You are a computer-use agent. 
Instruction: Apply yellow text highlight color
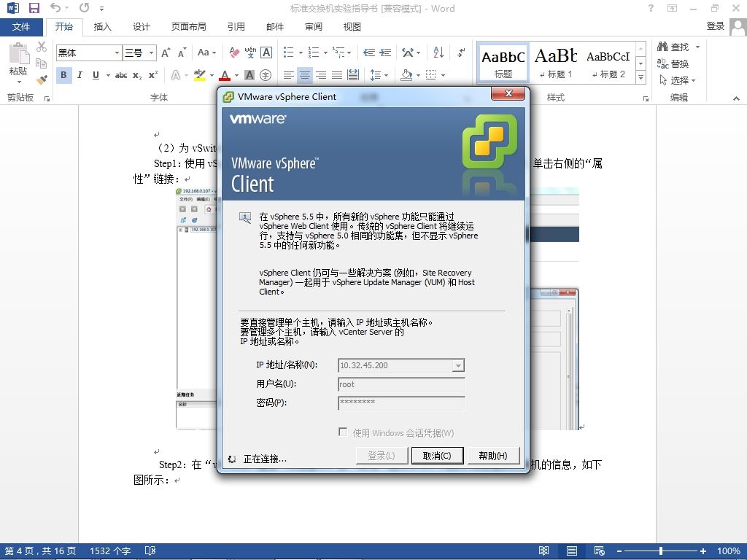[200, 75]
